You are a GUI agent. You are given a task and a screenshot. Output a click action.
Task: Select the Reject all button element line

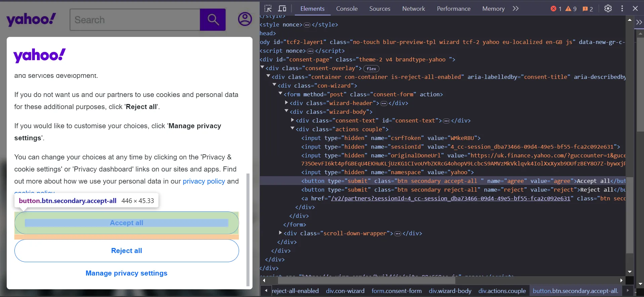point(463,190)
